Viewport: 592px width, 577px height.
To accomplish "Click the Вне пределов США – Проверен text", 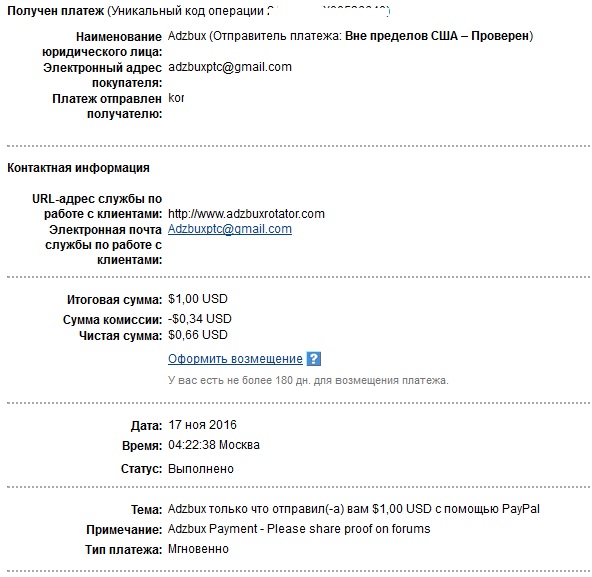I will click(x=438, y=36).
